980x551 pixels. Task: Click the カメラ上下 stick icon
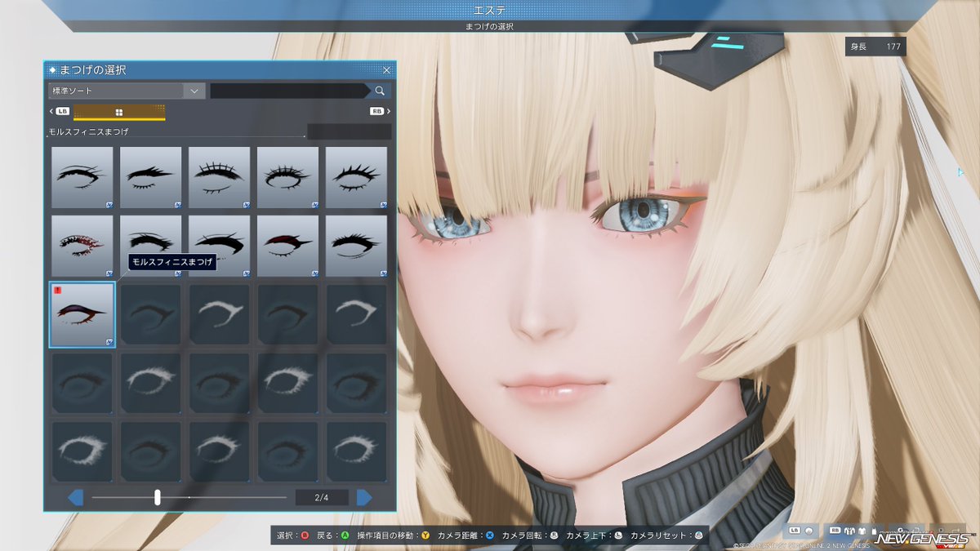coord(618,535)
